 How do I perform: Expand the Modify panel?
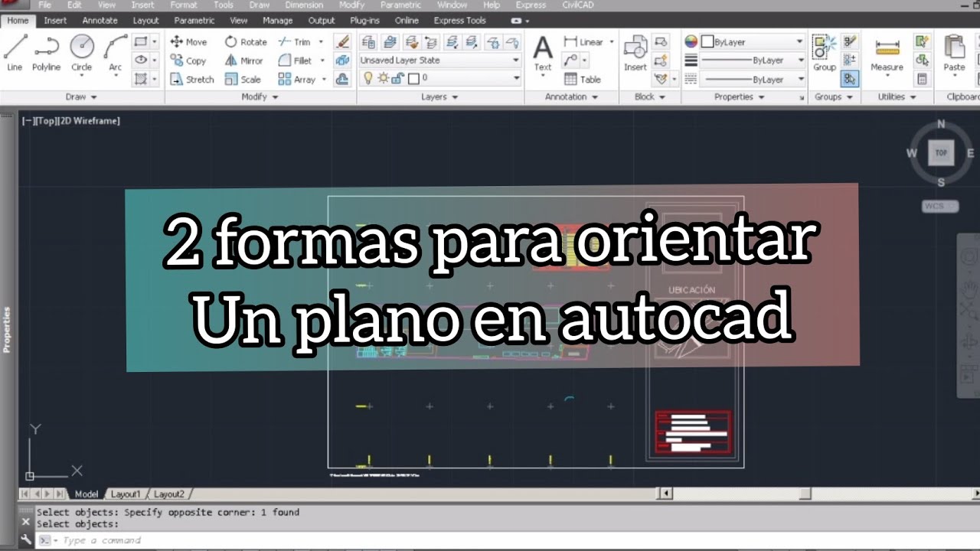click(260, 97)
